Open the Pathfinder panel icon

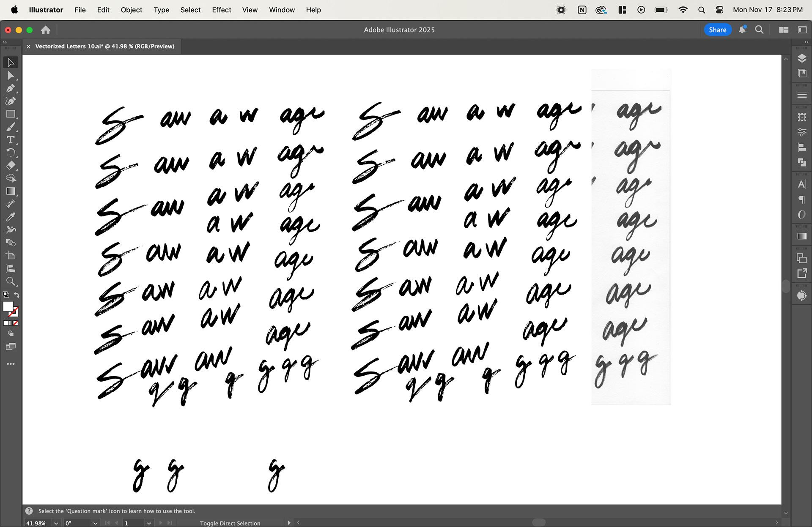point(801,162)
